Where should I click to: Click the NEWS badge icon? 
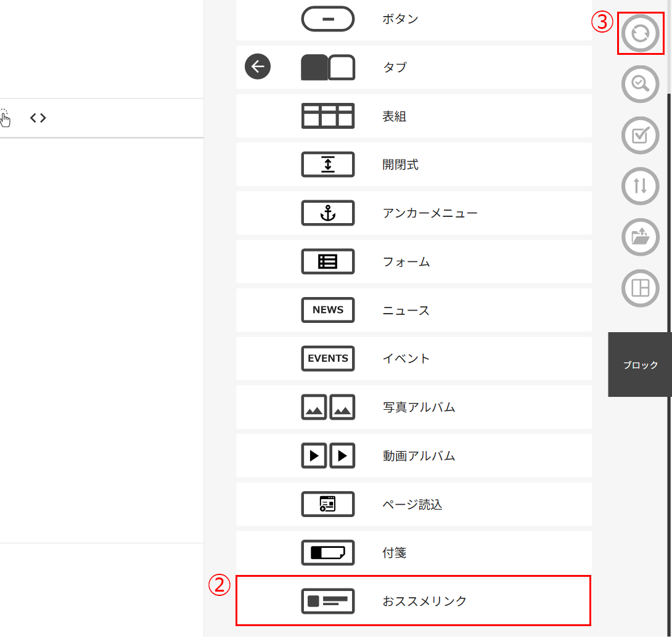pyautogui.click(x=328, y=310)
